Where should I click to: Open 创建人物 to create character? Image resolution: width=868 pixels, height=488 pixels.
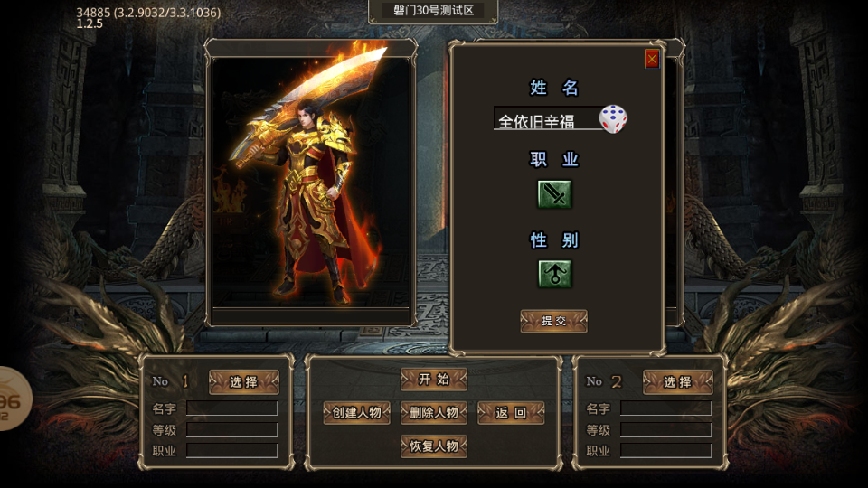357,413
